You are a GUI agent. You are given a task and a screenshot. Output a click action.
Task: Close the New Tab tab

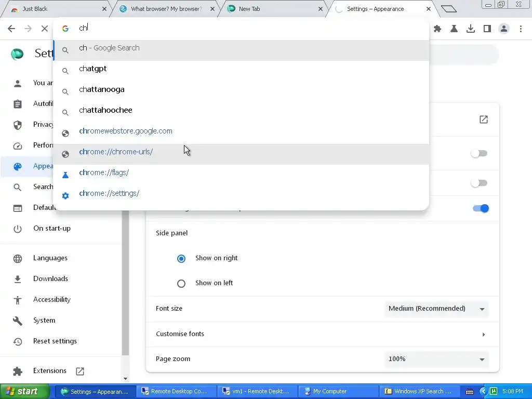point(321,9)
